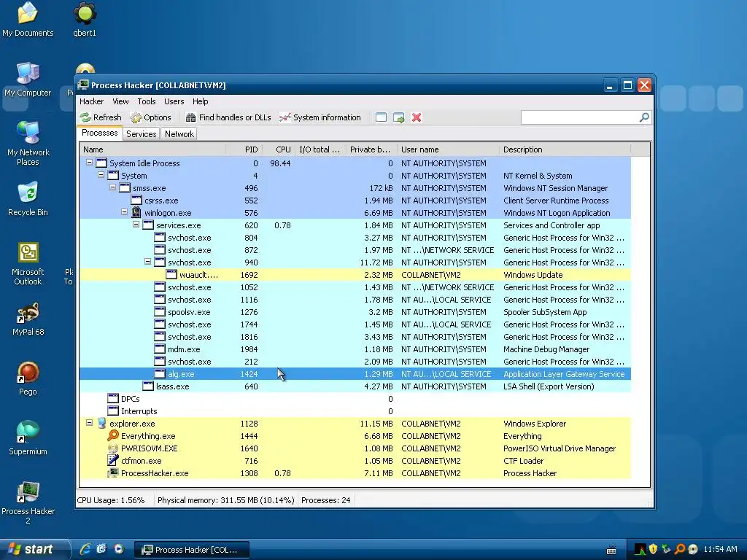This screenshot has width=747, height=560.
Task: Open the Hacker menu
Action: pyautogui.click(x=91, y=101)
